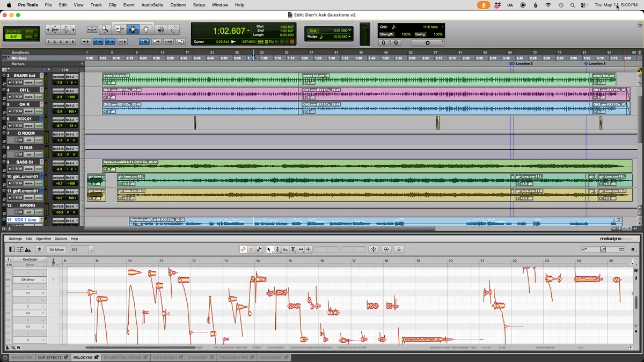Screen dimensions: 644x362
Task: Click Melodyne quantize time macro icon
Action: [386, 249]
